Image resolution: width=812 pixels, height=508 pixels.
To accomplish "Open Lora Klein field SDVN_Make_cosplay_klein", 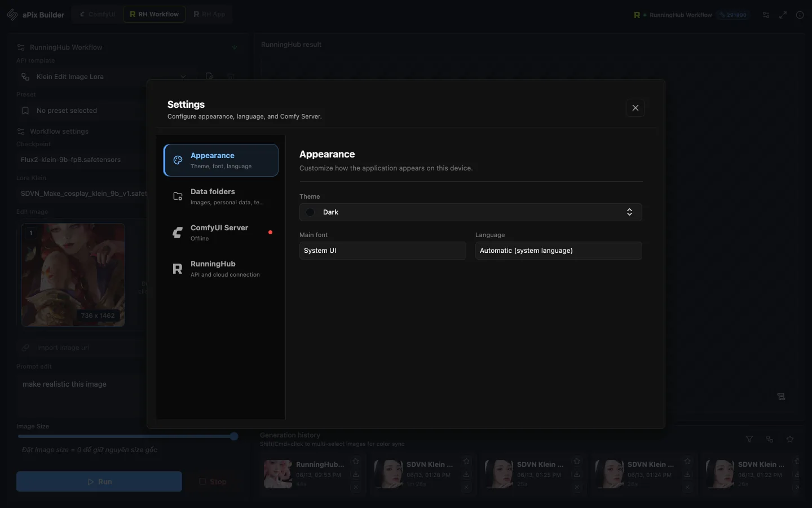I will tap(82, 194).
